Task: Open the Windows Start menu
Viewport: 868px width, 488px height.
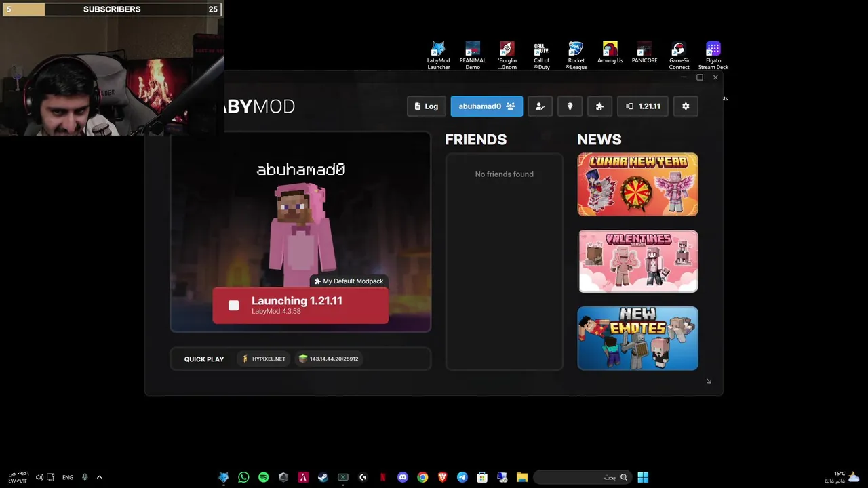Action: [x=643, y=477]
